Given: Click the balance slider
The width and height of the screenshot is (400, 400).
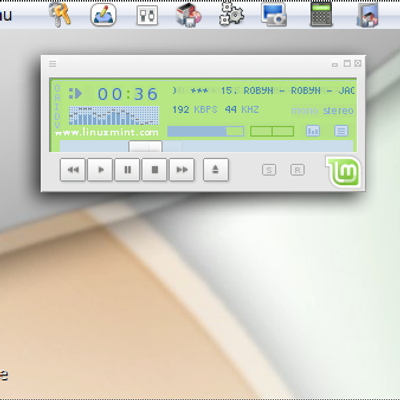Looking at the screenshot, I should [272, 131].
